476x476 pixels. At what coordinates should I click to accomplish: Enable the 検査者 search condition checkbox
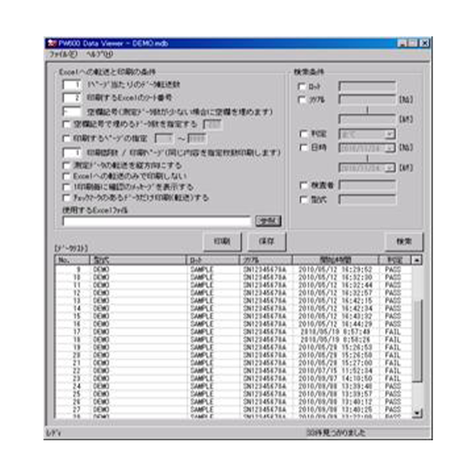[x=303, y=184]
